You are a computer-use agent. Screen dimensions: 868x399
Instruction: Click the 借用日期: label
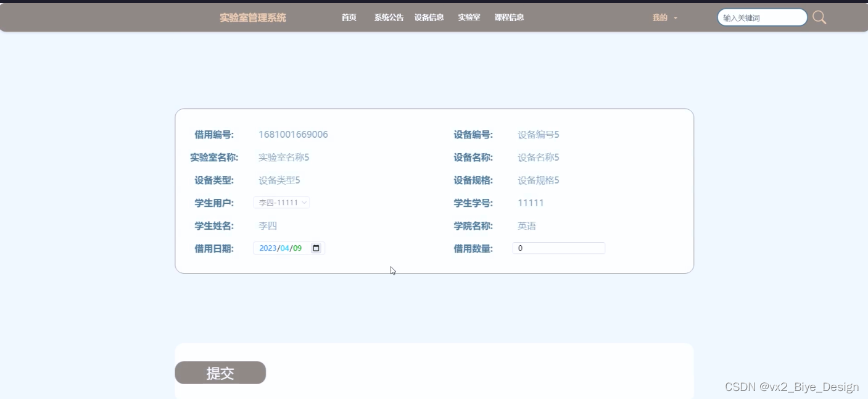click(214, 249)
